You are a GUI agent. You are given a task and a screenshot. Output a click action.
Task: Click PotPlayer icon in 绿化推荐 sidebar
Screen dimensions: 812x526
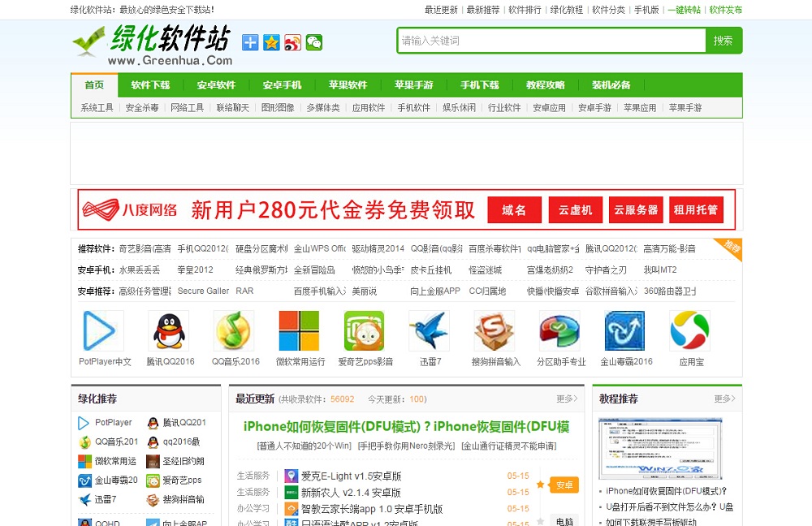84,423
